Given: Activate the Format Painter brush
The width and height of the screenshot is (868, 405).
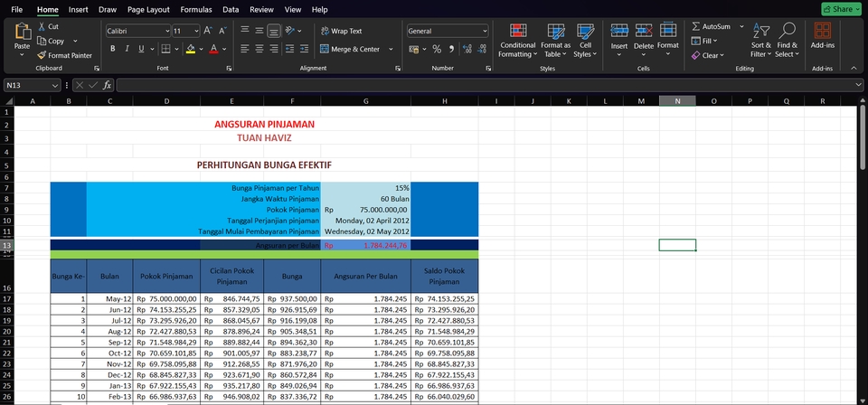Looking at the screenshot, I should (x=42, y=55).
